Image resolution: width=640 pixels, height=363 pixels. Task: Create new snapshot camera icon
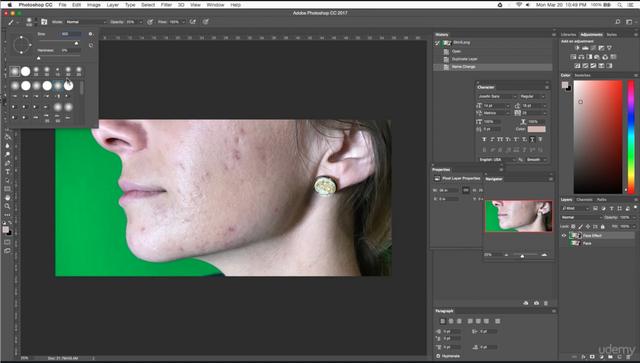(536, 303)
